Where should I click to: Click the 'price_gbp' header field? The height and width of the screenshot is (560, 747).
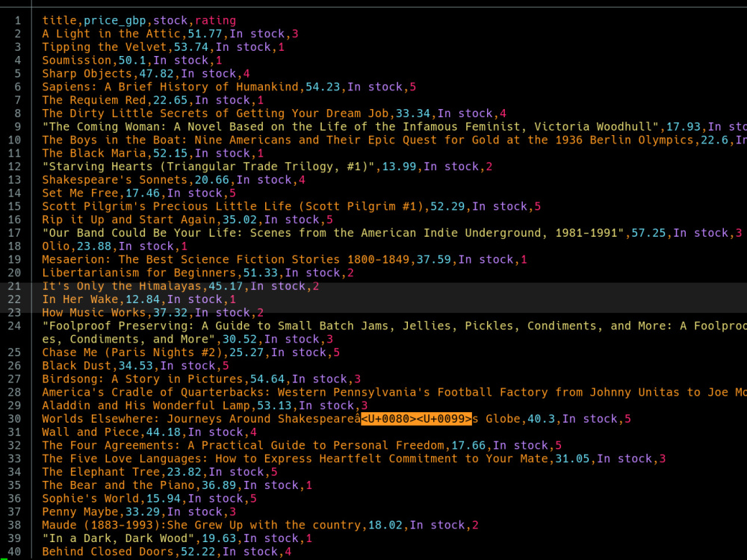115,20
